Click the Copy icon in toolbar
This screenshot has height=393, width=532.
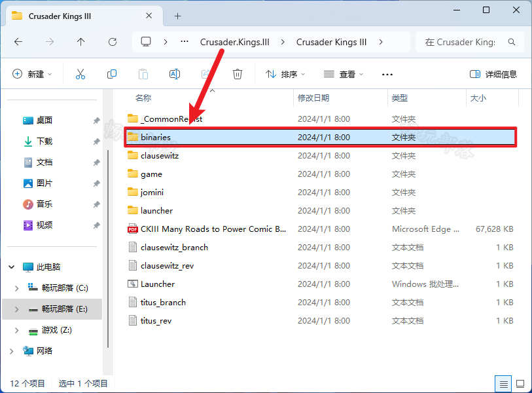[112, 74]
